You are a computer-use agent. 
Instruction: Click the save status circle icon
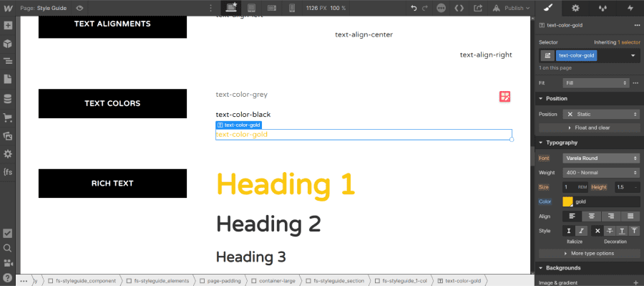tap(441, 8)
